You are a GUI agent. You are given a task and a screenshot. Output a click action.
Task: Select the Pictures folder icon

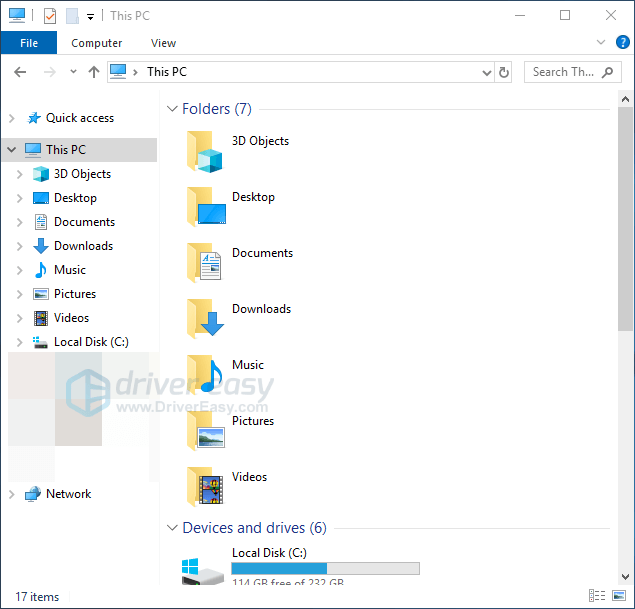pyautogui.click(x=206, y=431)
